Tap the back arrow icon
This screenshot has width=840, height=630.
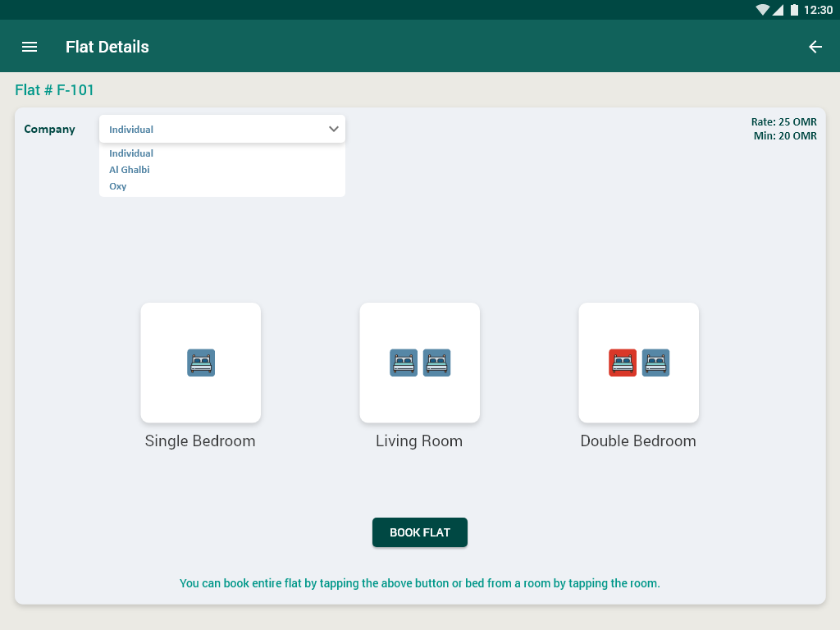(815, 47)
